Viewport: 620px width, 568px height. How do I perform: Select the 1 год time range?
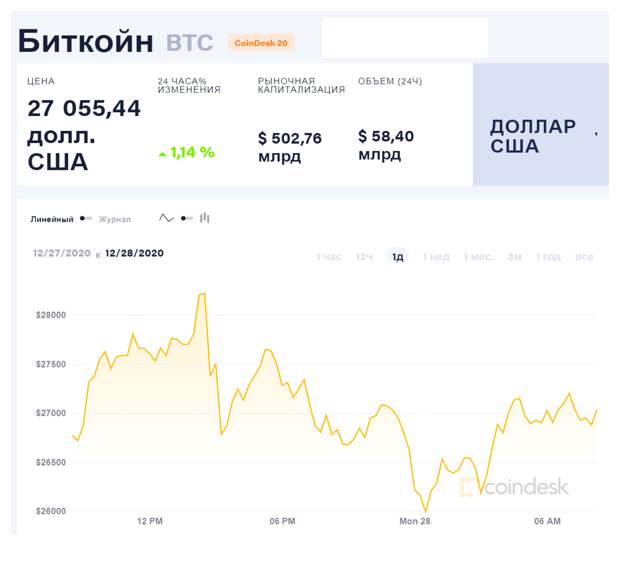pyautogui.click(x=548, y=257)
